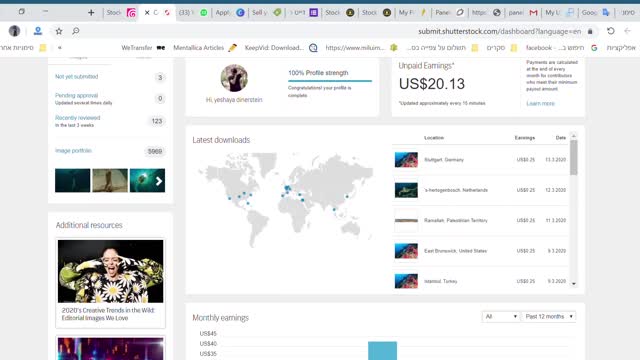Open the WeTransfer bookmark
The image size is (640, 360).
pos(143,48)
